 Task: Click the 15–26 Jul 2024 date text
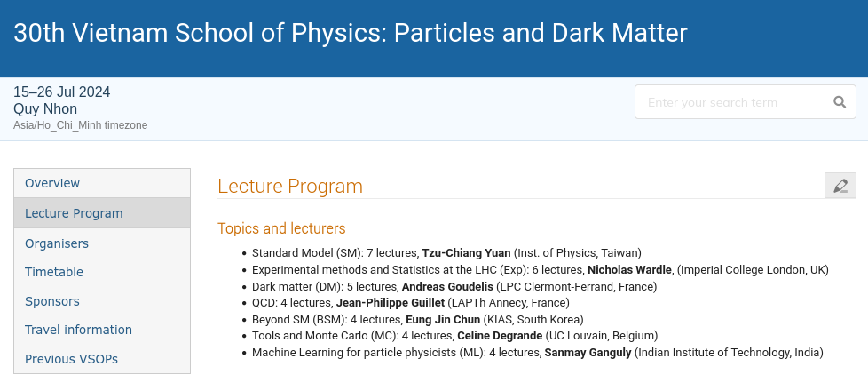tap(62, 92)
